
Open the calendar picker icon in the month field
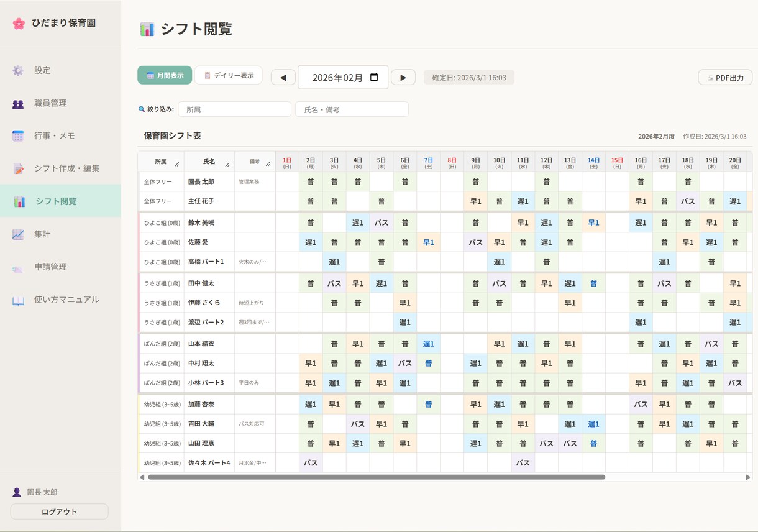[374, 78]
